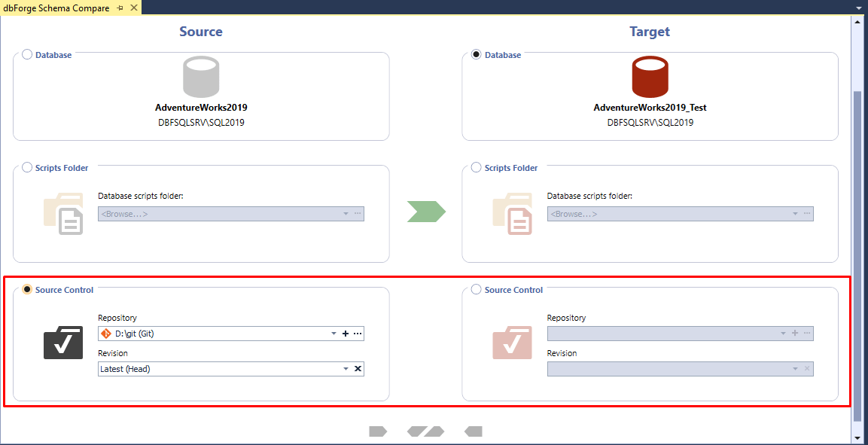Click the source Scripts Folder document icon
Screen dimensions: 868x445
pyautogui.click(x=63, y=213)
